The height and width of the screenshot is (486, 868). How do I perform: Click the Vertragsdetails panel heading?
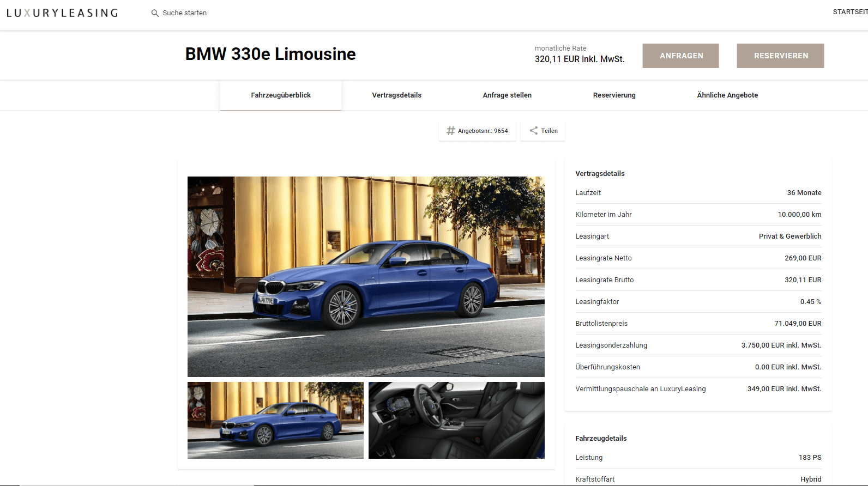pos(600,174)
